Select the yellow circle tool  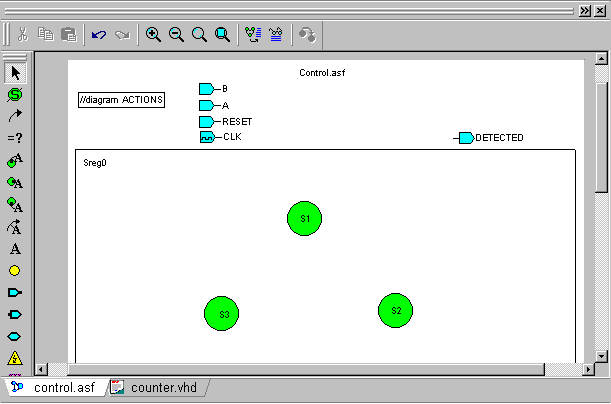pyautogui.click(x=15, y=270)
